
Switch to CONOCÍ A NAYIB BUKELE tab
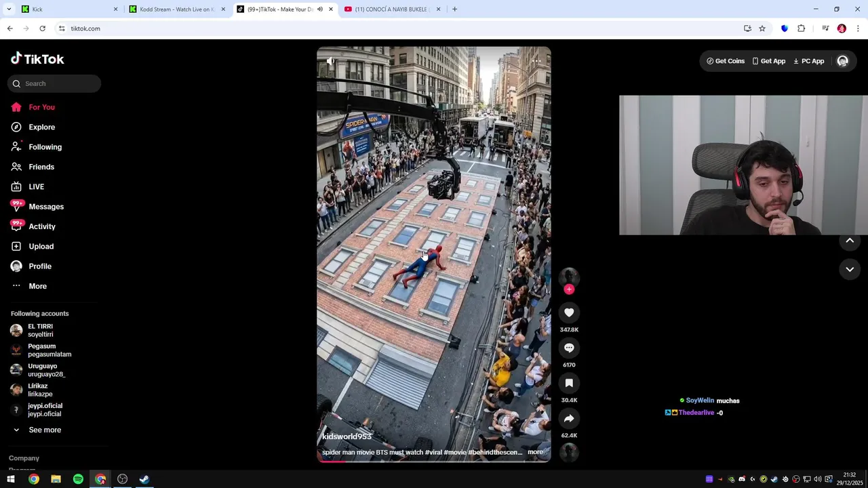(392, 9)
